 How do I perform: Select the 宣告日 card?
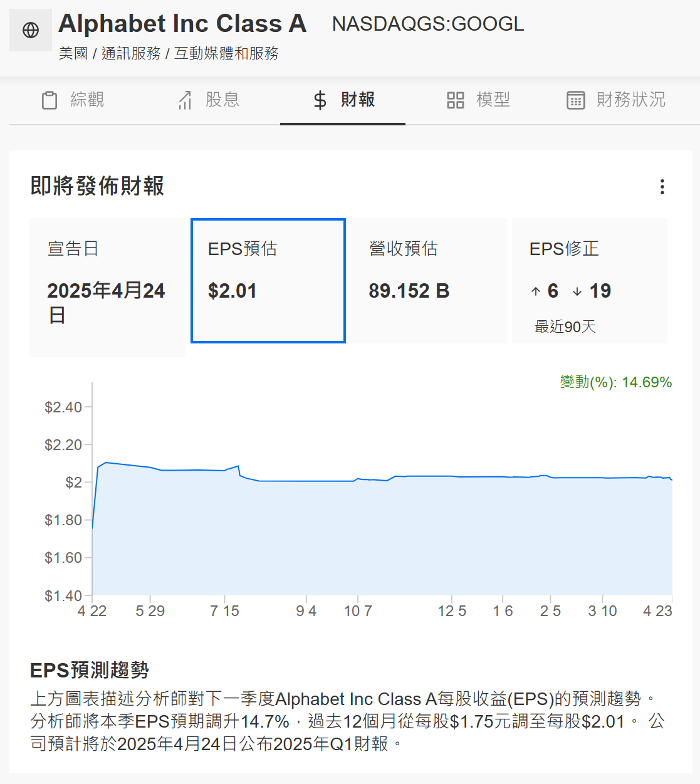(x=107, y=288)
